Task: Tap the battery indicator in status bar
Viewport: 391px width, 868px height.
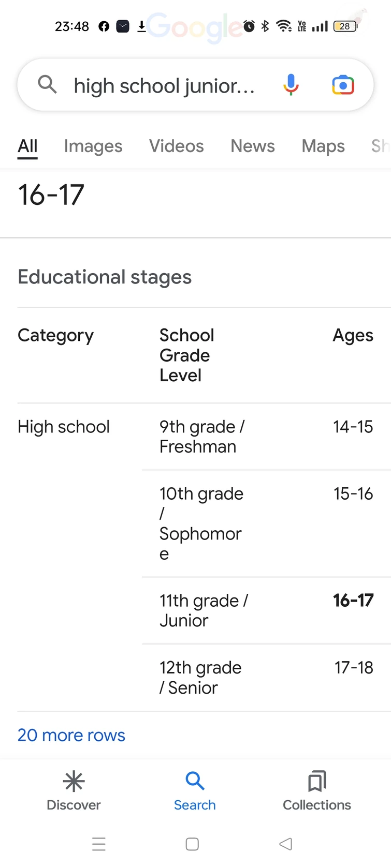Action: coord(345,26)
